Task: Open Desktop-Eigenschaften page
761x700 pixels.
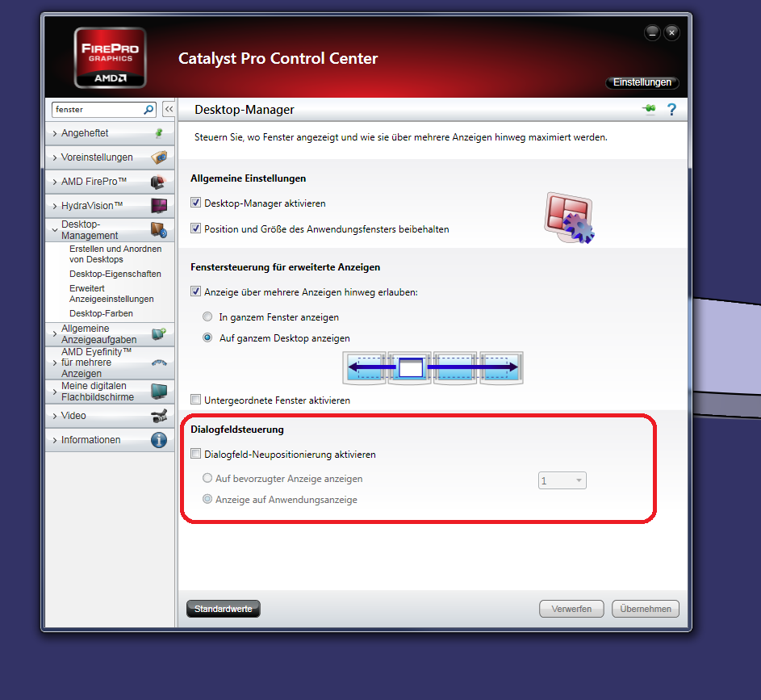Action: pos(115,274)
